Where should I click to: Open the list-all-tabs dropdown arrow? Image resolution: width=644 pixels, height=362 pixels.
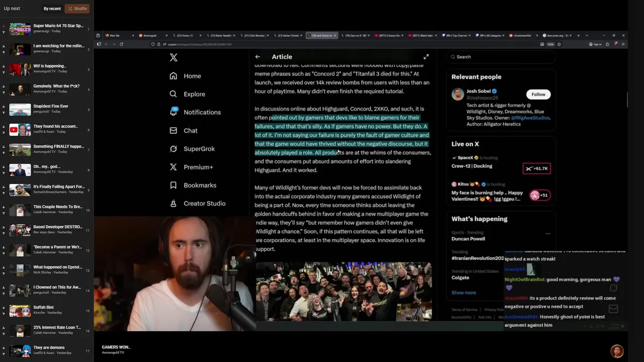click(x=586, y=36)
